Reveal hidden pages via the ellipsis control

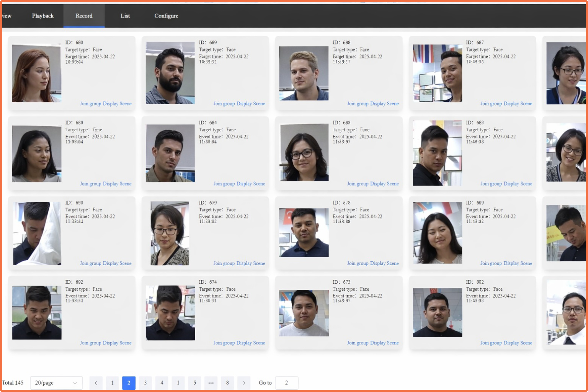click(x=211, y=383)
